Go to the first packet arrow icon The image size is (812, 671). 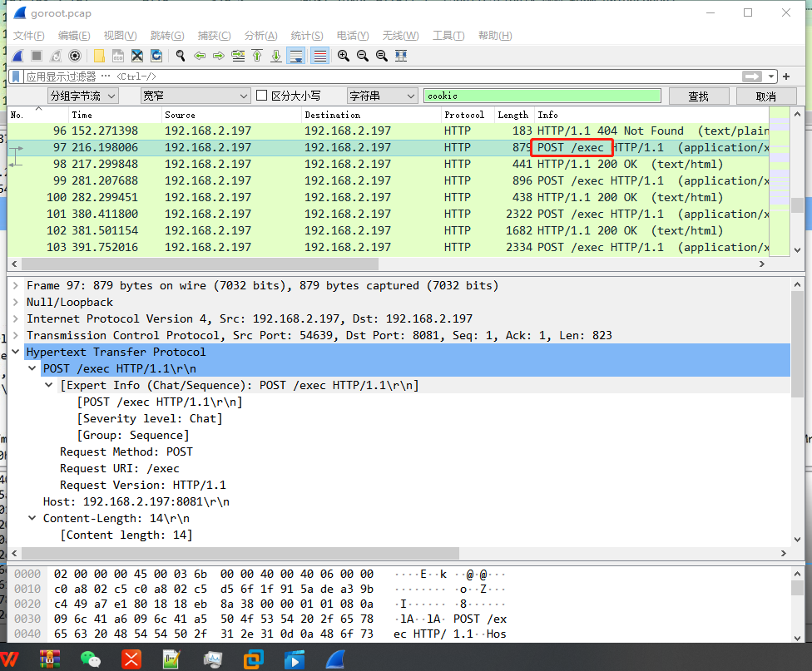tap(257, 56)
